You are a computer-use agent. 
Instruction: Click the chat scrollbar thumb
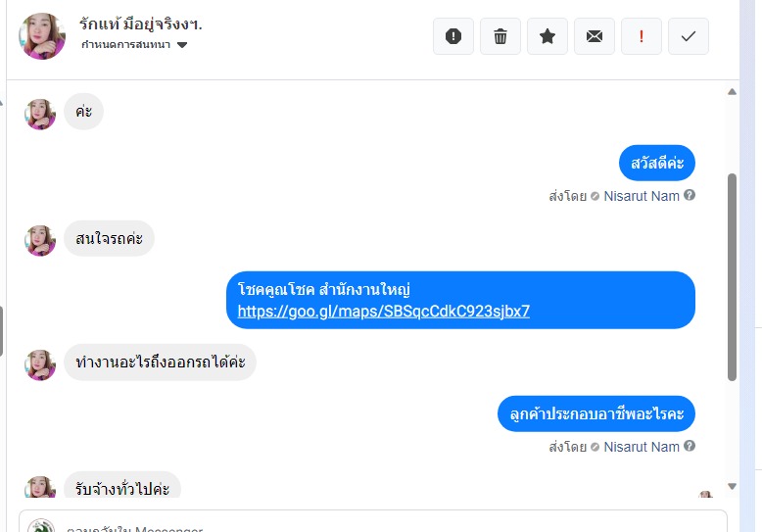[x=732, y=277]
